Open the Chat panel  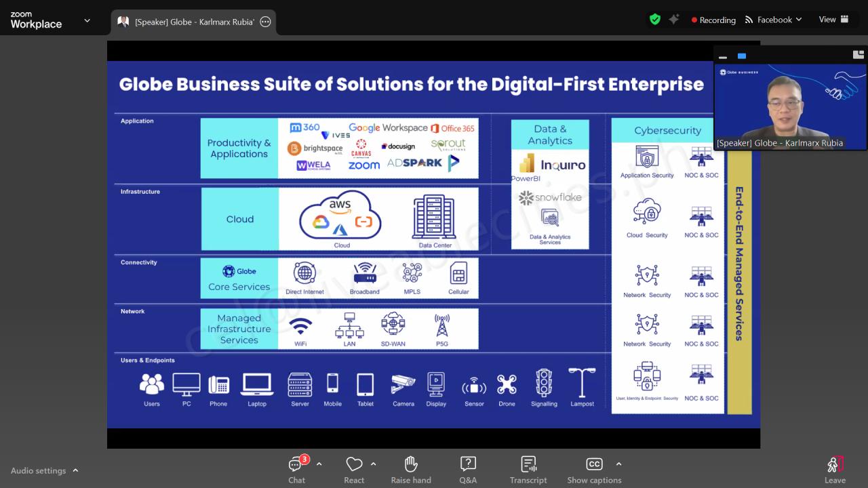coord(296,470)
